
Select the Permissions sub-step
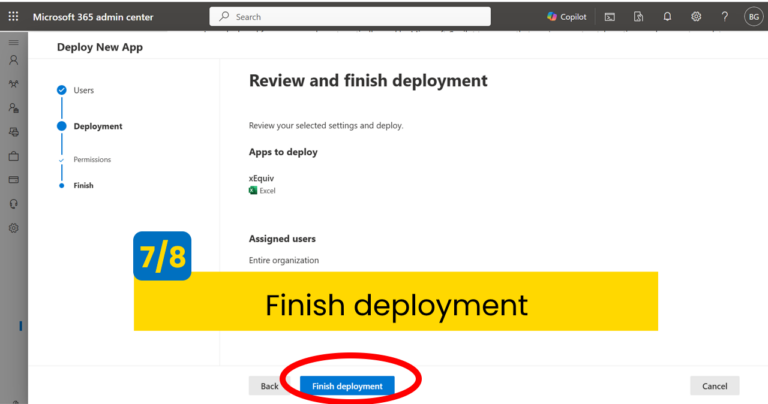[x=92, y=160]
